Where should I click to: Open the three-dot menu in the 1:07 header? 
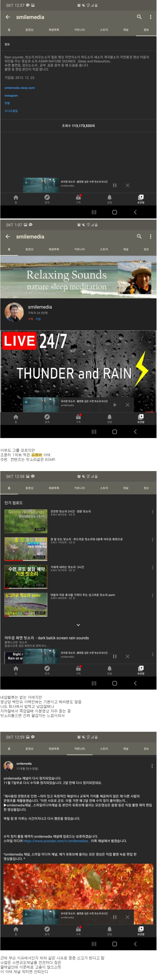click(151, 237)
